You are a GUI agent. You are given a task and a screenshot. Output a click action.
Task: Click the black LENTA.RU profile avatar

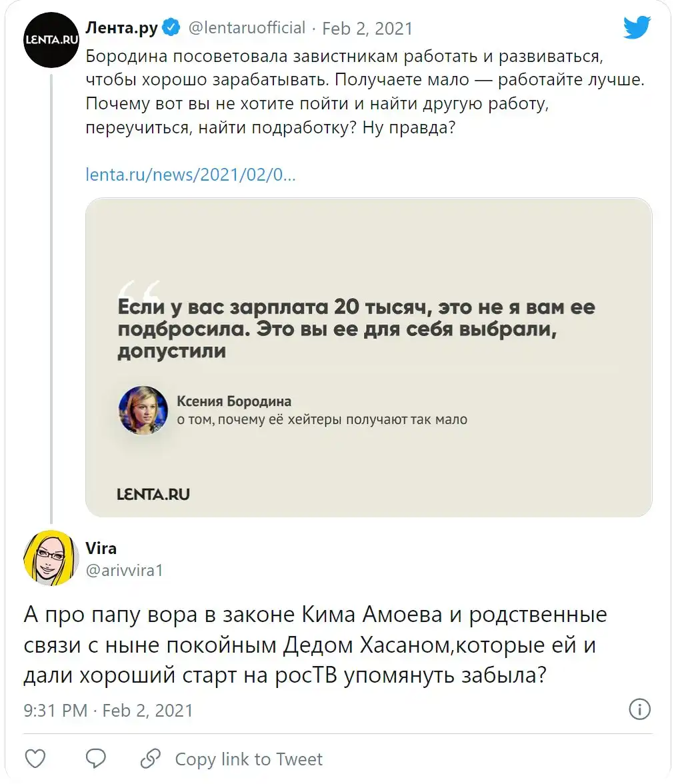point(51,38)
